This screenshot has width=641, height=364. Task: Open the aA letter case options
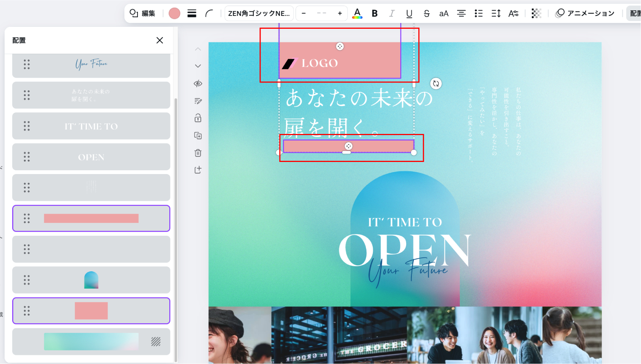(x=444, y=13)
